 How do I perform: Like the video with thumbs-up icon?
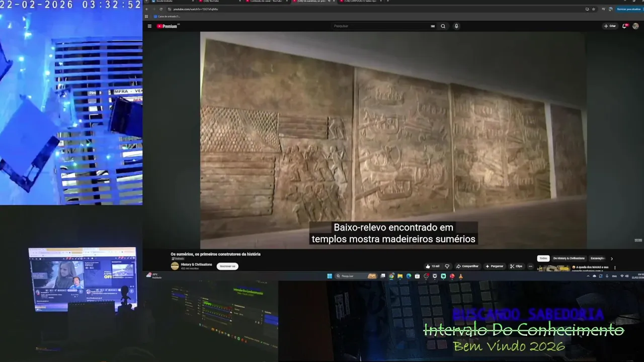tap(432, 266)
